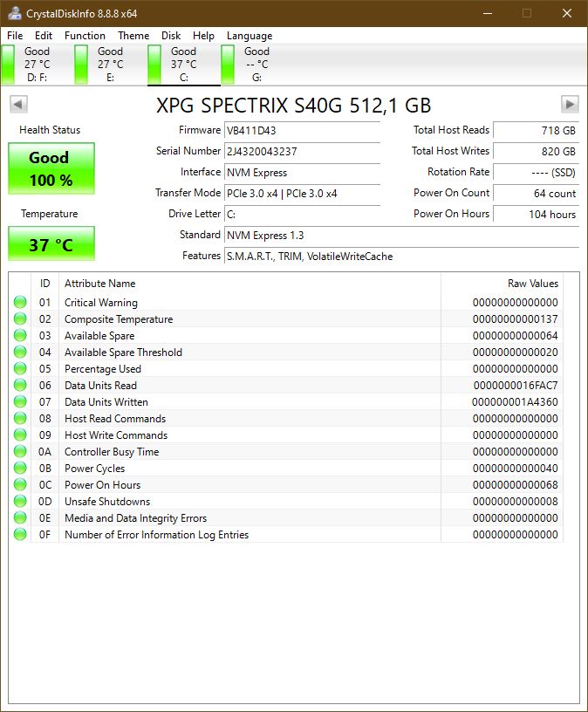Click status orb for Unsafe Shutdowns
Viewport: 588px width, 712px height.
click(x=20, y=501)
